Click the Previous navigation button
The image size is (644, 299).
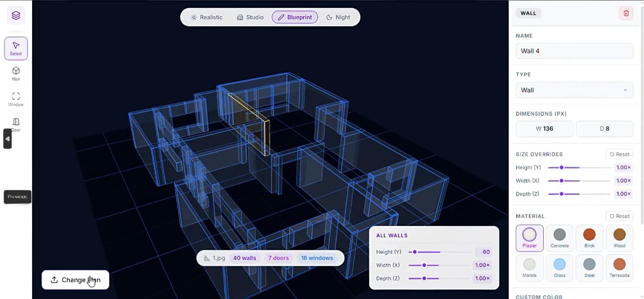pyautogui.click(x=18, y=196)
